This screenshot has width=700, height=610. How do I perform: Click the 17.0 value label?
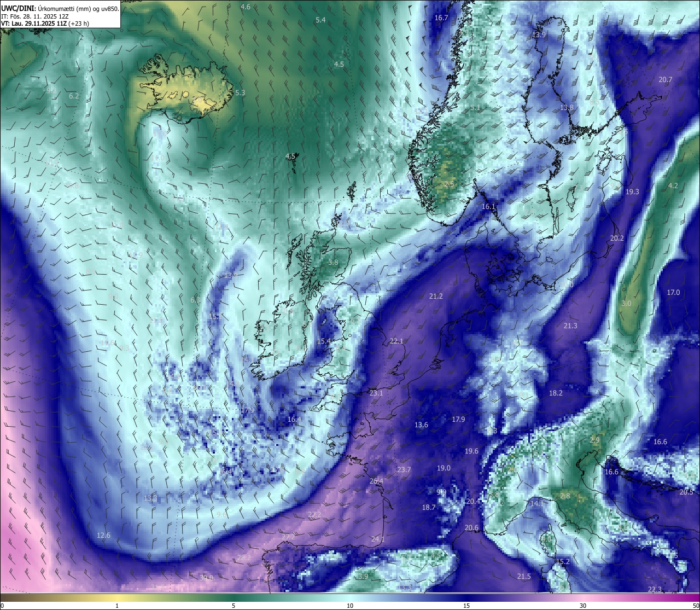coord(673,292)
